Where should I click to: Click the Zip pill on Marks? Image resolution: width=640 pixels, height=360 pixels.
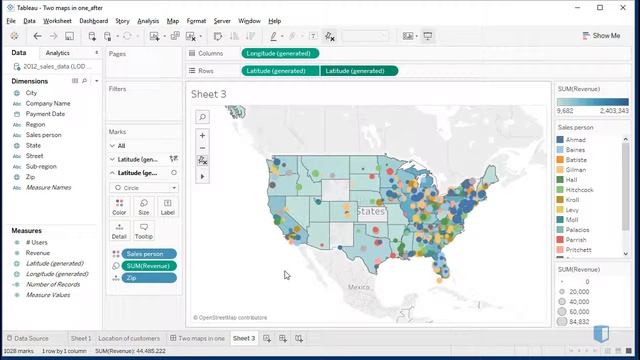click(x=149, y=278)
